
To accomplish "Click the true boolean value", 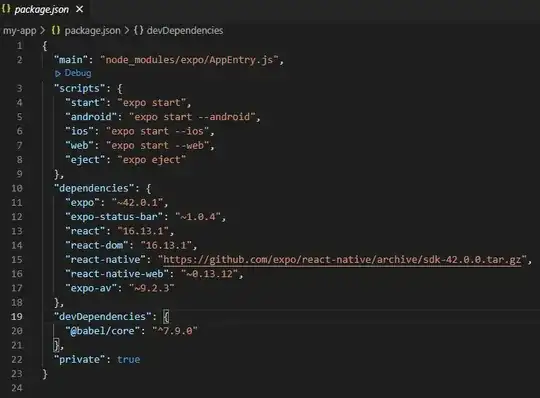I will (x=128, y=359).
